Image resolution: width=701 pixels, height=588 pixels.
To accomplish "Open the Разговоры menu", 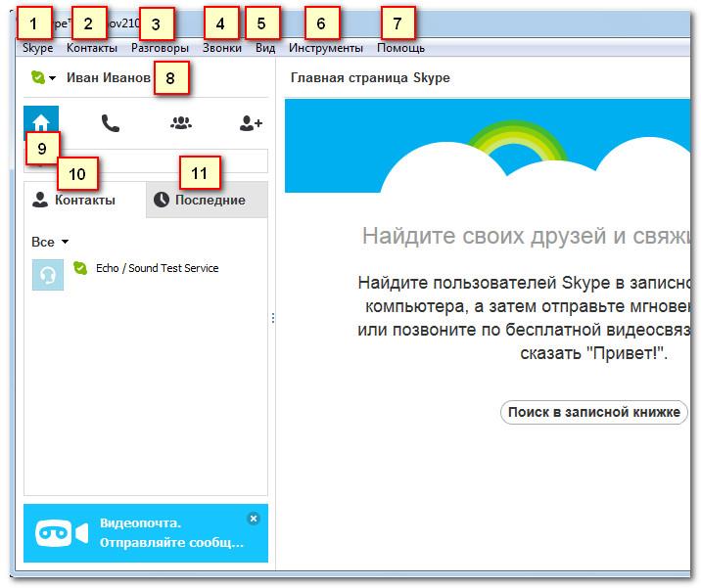I will [160, 48].
